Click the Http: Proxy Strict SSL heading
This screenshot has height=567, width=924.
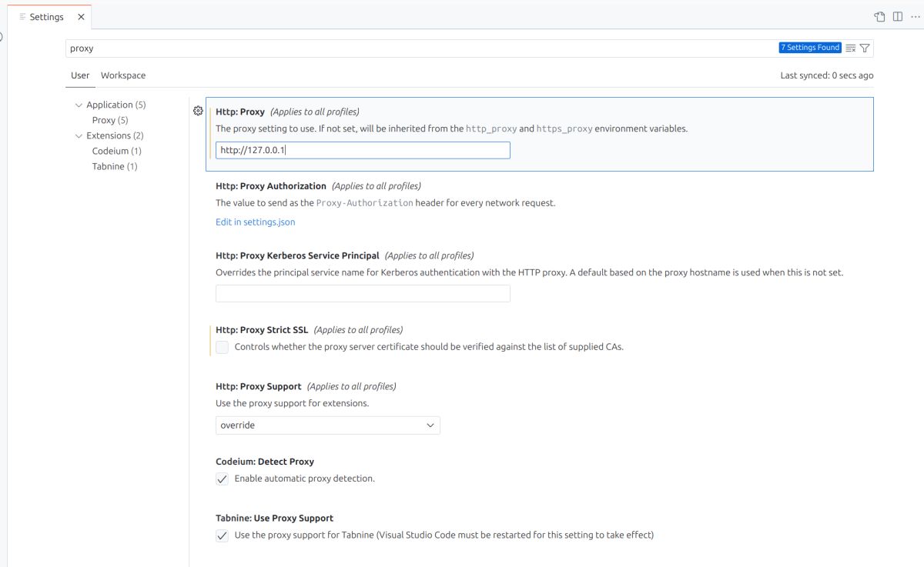pyautogui.click(x=262, y=330)
